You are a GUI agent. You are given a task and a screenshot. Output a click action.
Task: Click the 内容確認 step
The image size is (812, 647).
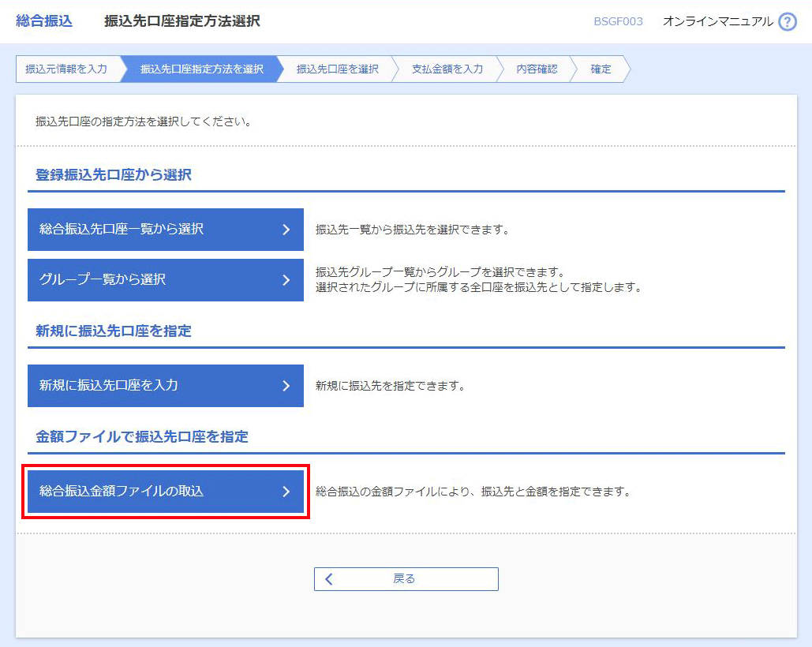[537, 69]
